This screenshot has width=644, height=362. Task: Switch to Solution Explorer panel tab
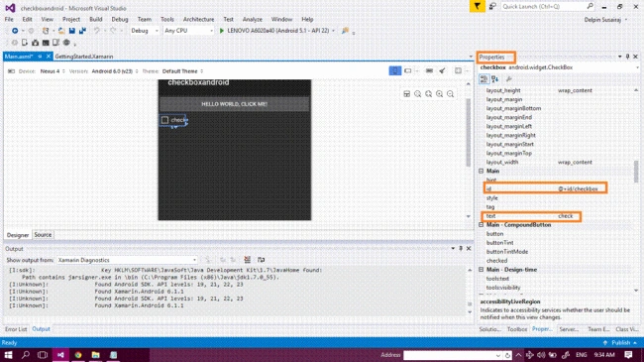tap(490, 329)
